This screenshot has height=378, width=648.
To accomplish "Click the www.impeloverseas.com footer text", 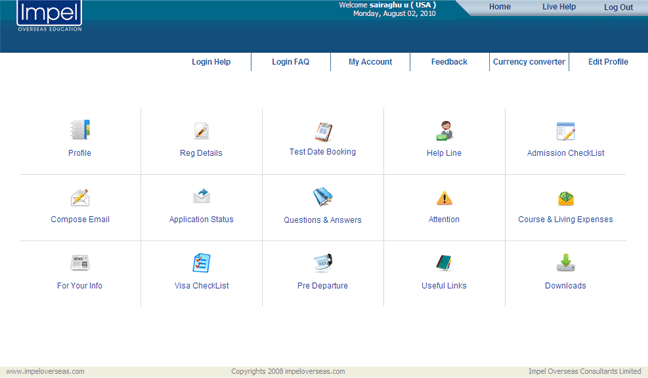I will tap(45, 371).
